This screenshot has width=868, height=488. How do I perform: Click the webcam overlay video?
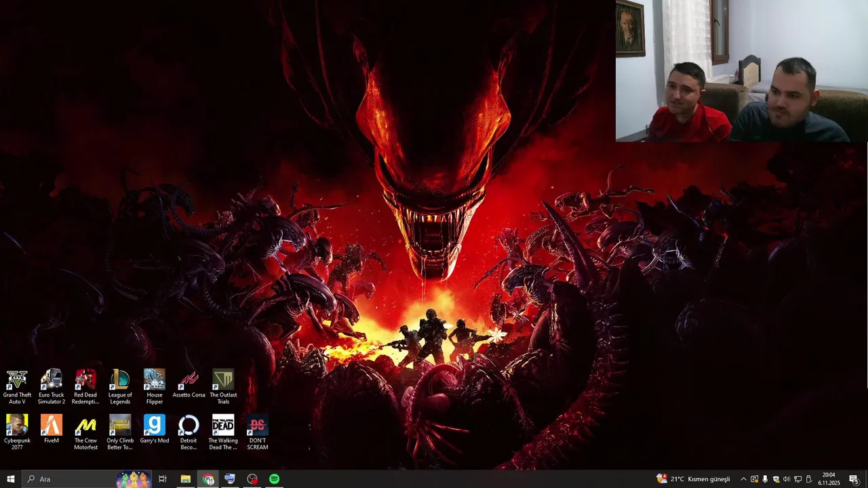tap(742, 70)
